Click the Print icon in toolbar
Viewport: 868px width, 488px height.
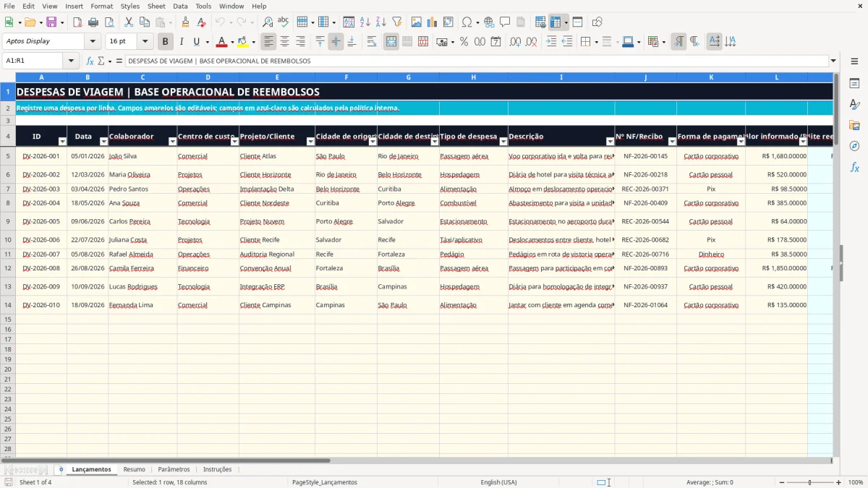[x=93, y=22]
